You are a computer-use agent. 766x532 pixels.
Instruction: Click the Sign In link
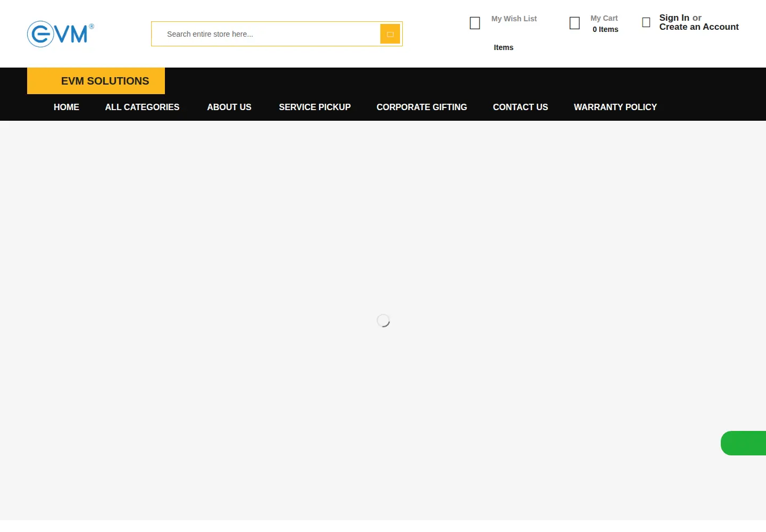click(x=674, y=18)
